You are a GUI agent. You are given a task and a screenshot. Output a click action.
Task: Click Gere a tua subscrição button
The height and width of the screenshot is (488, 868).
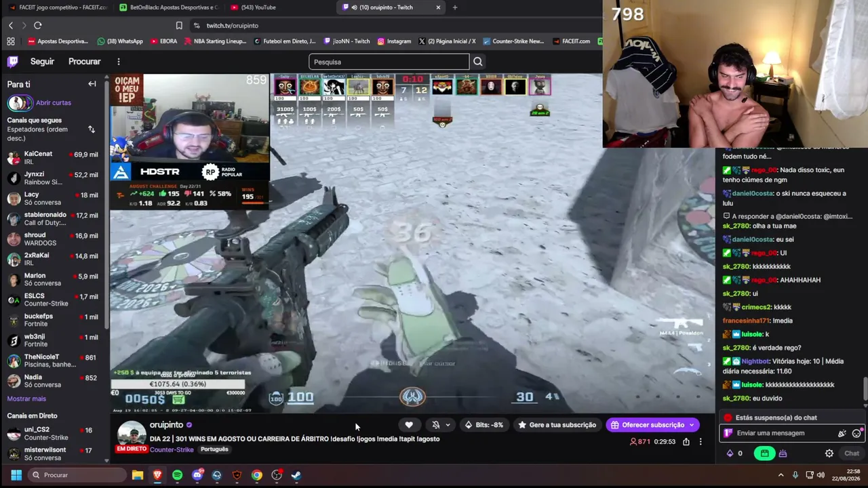click(557, 425)
